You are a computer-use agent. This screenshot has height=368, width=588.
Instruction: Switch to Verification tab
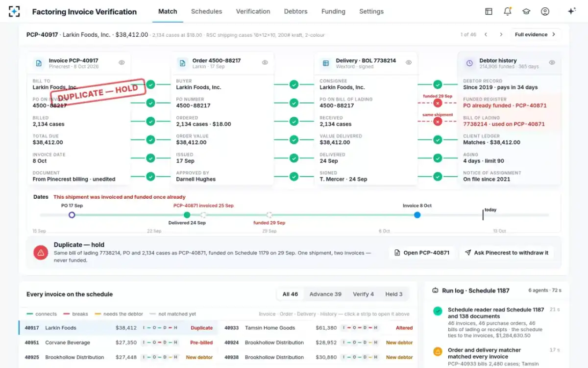(x=253, y=11)
